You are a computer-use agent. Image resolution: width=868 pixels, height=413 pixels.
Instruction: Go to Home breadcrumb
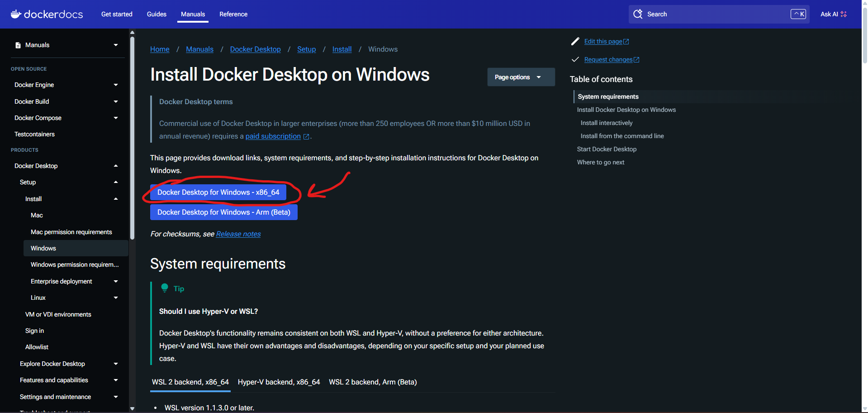[x=160, y=49]
